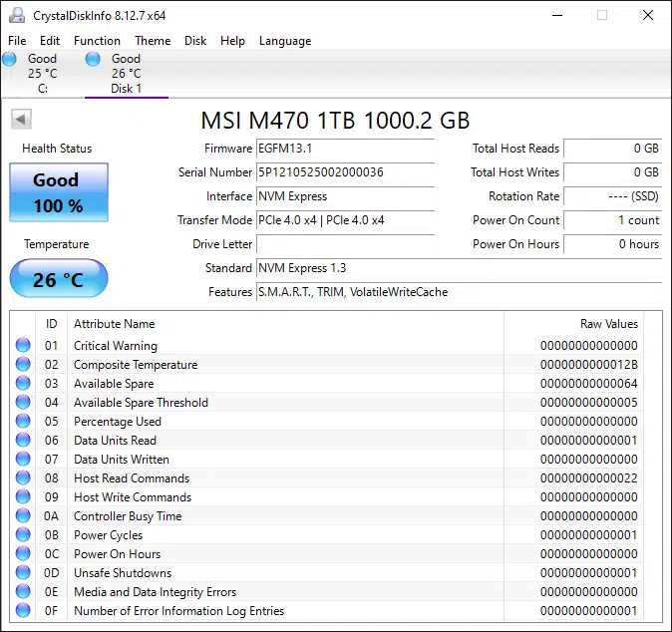The width and height of the screenshot is (672, 632).
Task: Click the ID column header
Action: click(52, 324)
